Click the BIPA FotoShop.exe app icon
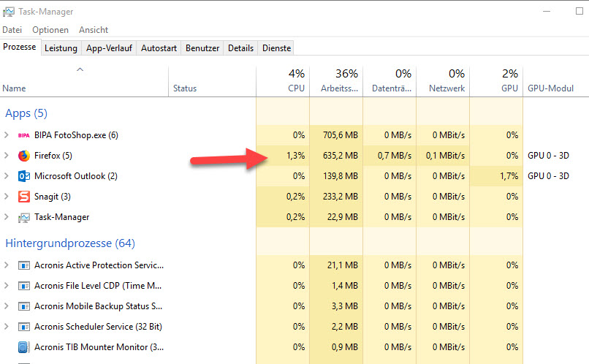The width and height of the screenshot is (589, 364). coord(23,135)
